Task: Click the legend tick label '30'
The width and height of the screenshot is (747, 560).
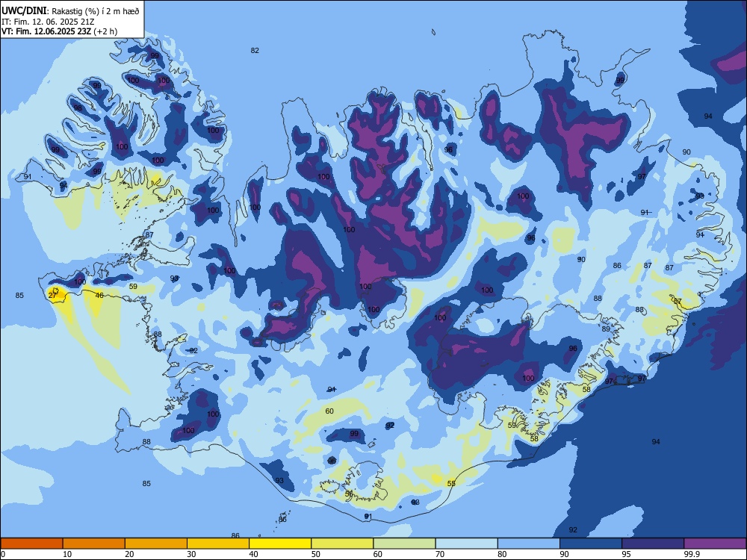Action: [191, 554]
